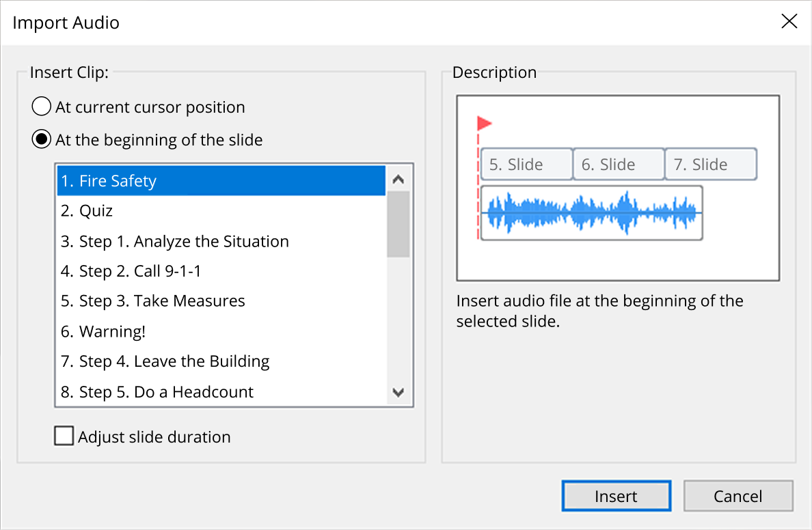Click the scrollbar up arrow

[x=398, y=178]
